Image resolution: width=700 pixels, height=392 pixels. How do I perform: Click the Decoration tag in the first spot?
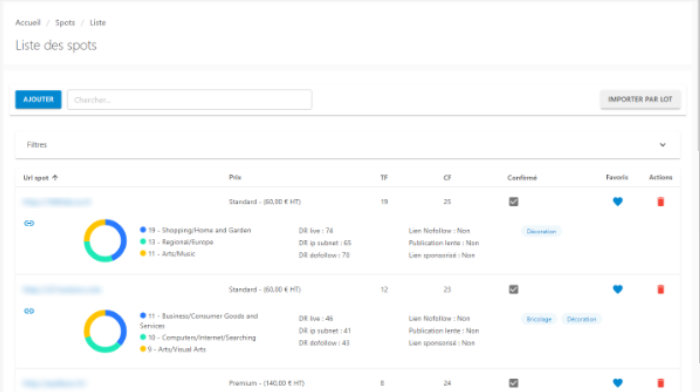(541, 231)
